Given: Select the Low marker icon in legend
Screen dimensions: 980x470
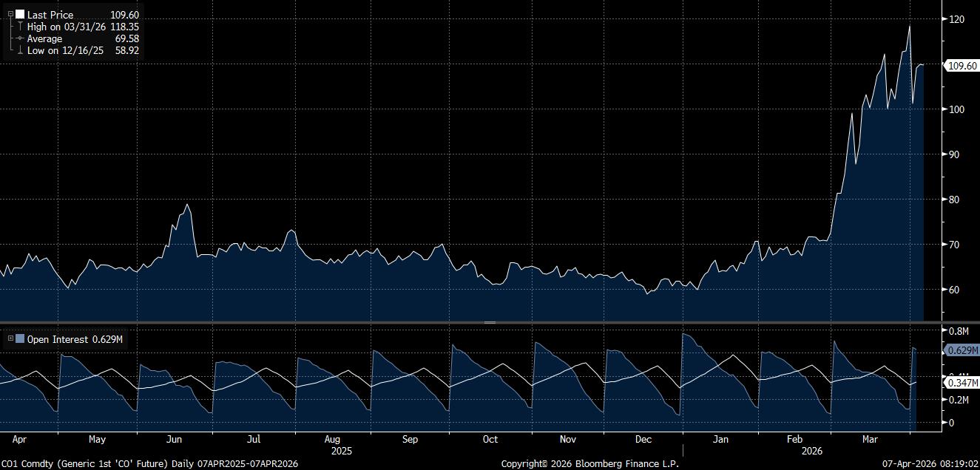Looking at the screenshot, I should click(20, 50).
